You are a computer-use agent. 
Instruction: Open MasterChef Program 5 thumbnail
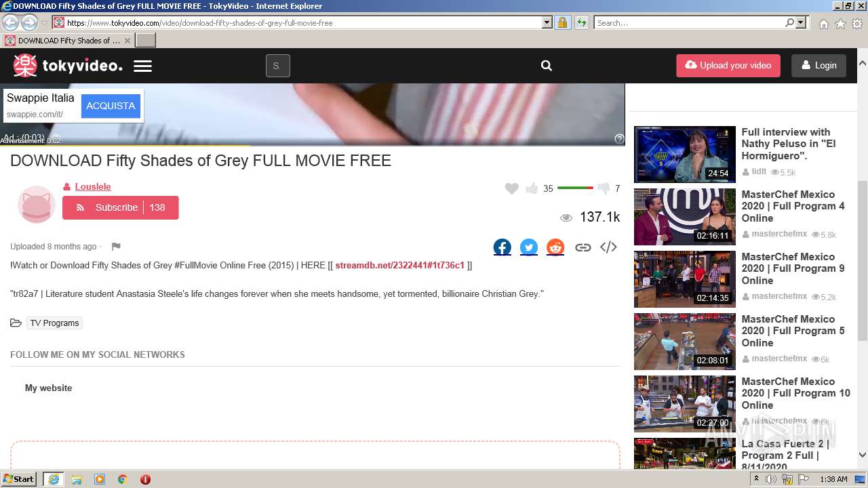684,342
